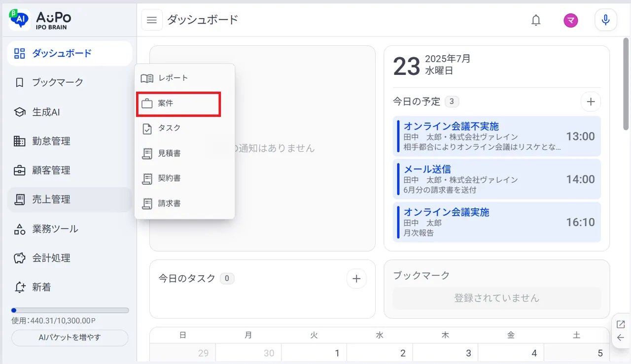Select calendar date 29

[x=183, y=353]
